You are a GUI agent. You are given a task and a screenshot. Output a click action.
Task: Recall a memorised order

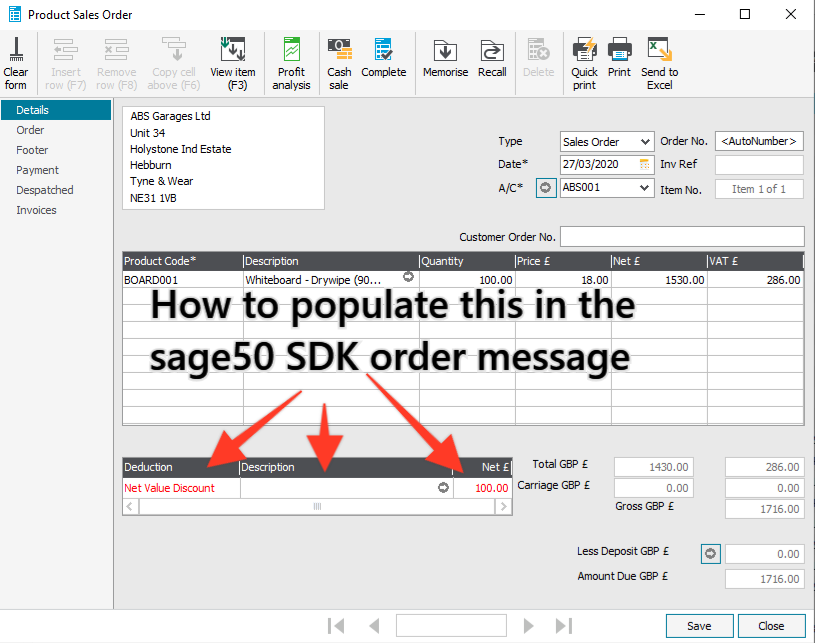[x=492, y=57]
